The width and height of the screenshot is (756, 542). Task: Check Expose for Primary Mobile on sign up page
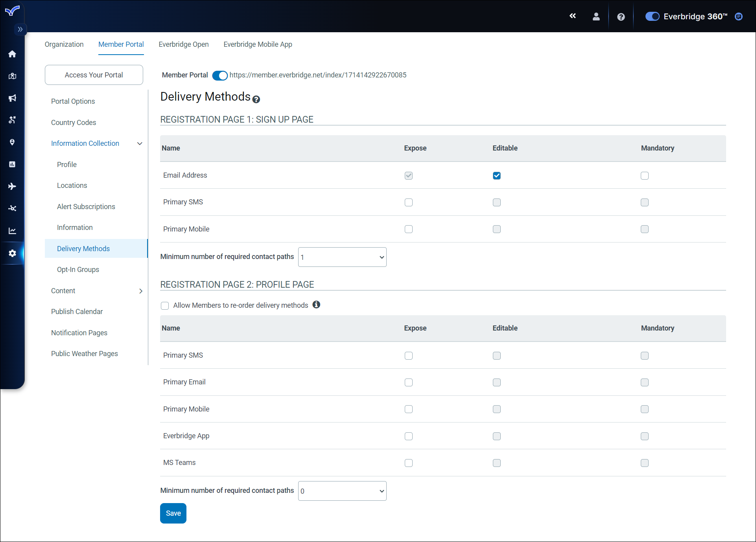[x=409, y=229]
